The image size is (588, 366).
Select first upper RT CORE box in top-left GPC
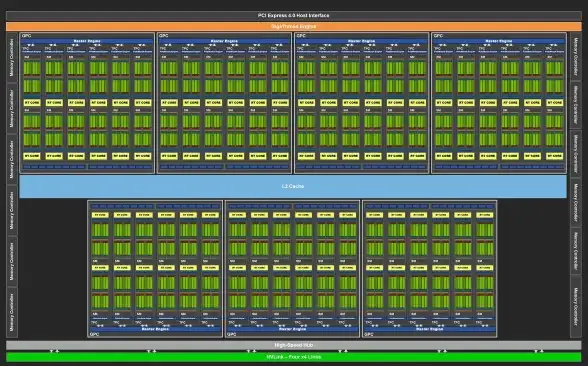point(32,102)
